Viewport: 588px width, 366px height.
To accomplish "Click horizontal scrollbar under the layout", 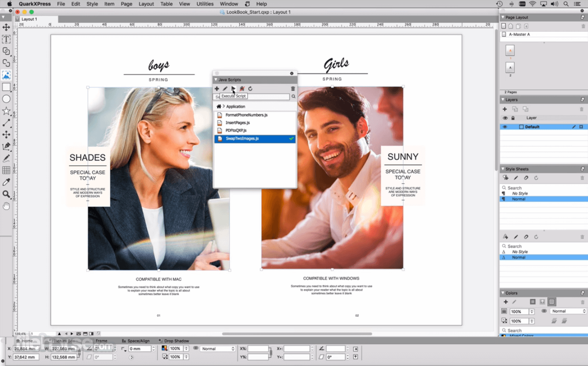I will pyautogui.click(x=297, y=334).
